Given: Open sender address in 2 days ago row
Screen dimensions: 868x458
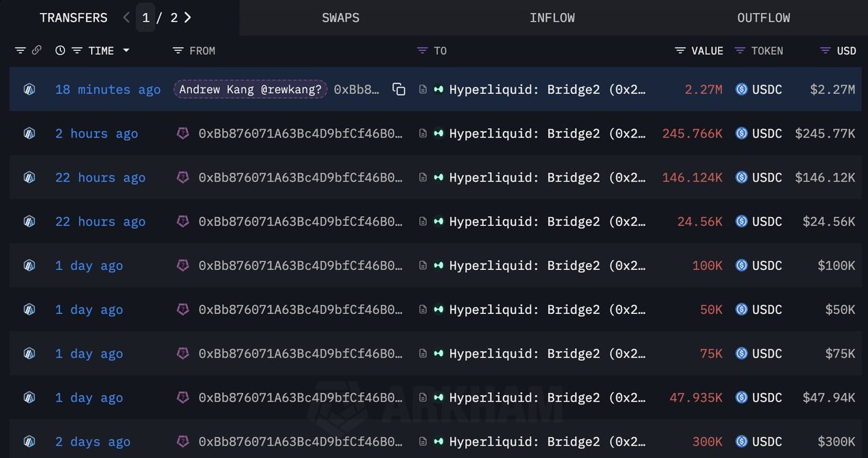Looking at the screenshot, I should [300, 442].
